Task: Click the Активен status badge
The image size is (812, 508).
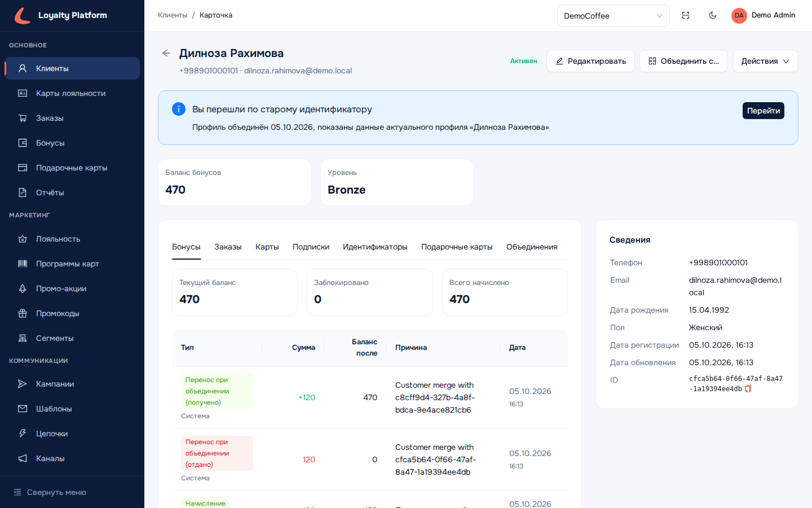Action: point(524,61)
